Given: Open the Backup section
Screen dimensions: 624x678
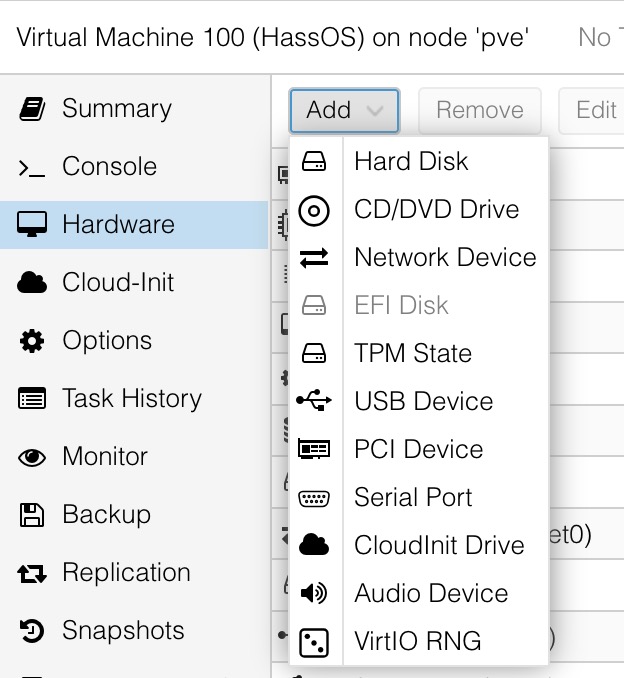Looking at the screenshot, I should pos(134,515).
